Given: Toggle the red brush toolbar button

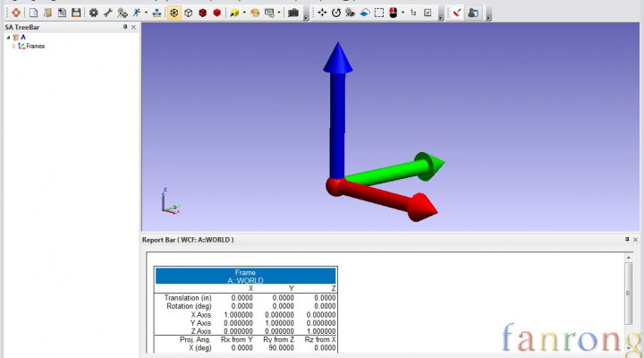Looking at the screenshot, I should (456, 13).
